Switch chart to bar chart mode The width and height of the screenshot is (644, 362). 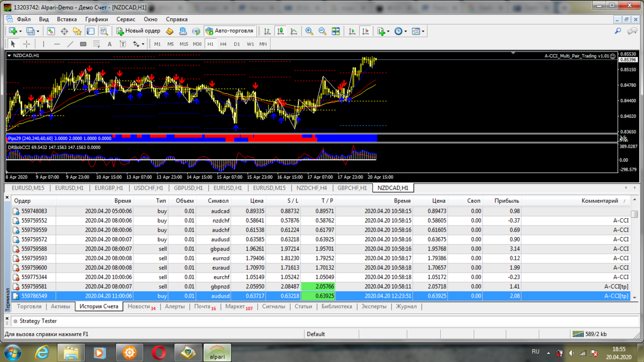point(268,31)
